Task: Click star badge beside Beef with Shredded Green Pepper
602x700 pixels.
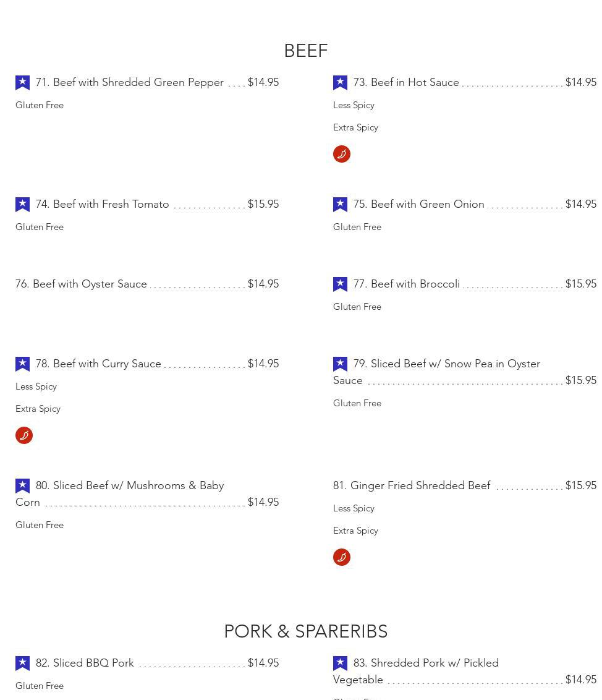Action: click(x=22, y=83)
